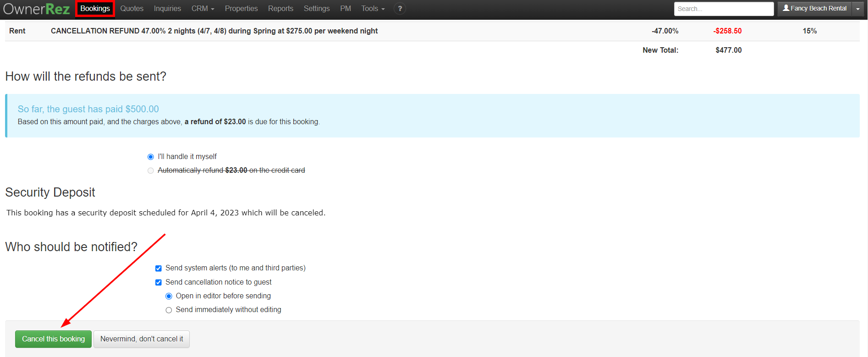This screenshot has width=868, height=357.
Task: Click the OwnerRez logo
Action: pyautogui.click(x=37, y=9)
